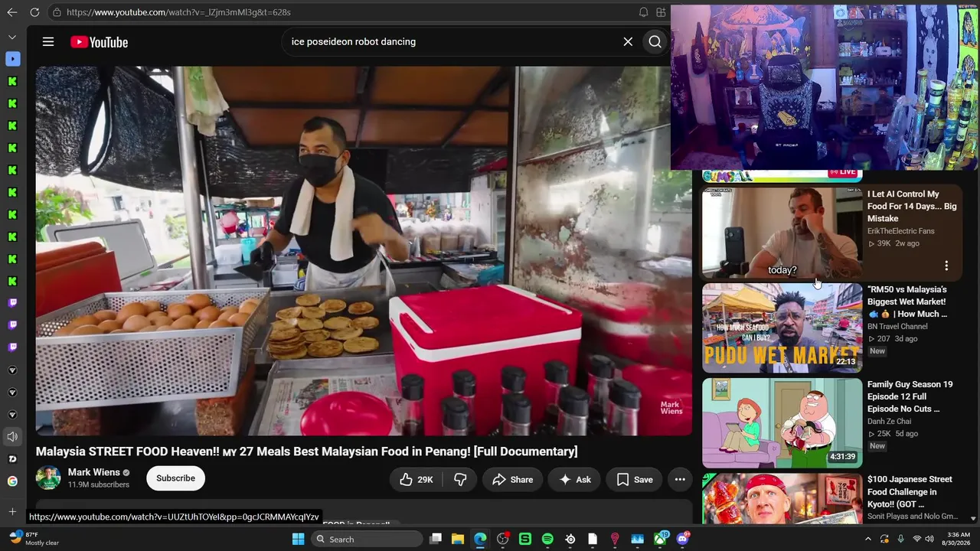The image size is (980, 551).
Task: Open 'I Let AI Control My Food' title
Action: pos(912,207)
